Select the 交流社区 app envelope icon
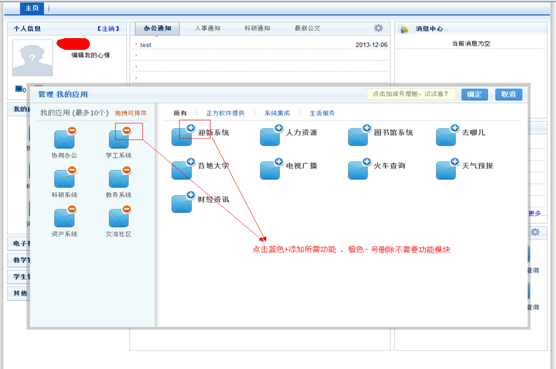Viewport: 556px width, 369px height. 119,217
